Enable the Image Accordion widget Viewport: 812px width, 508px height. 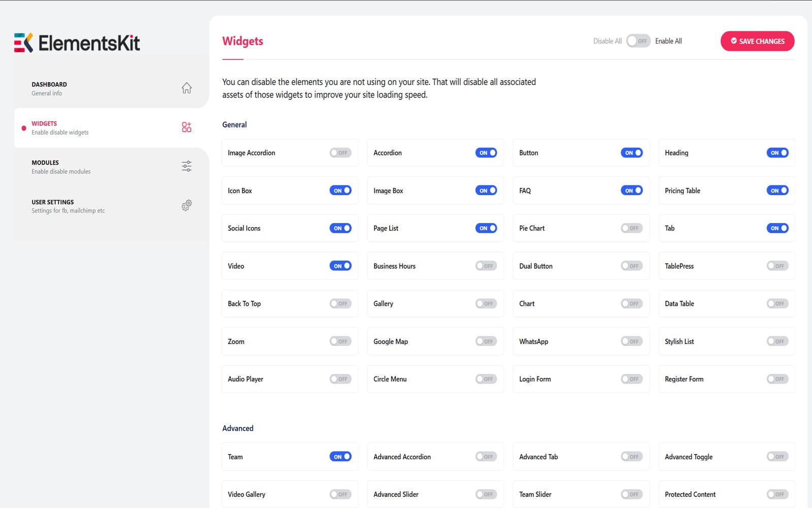tap(341, 153)
